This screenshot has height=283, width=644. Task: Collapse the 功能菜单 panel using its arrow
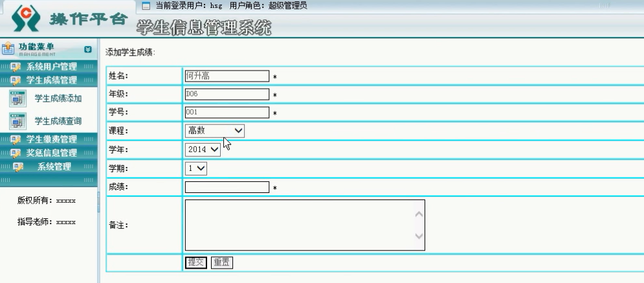coord(89,49)
